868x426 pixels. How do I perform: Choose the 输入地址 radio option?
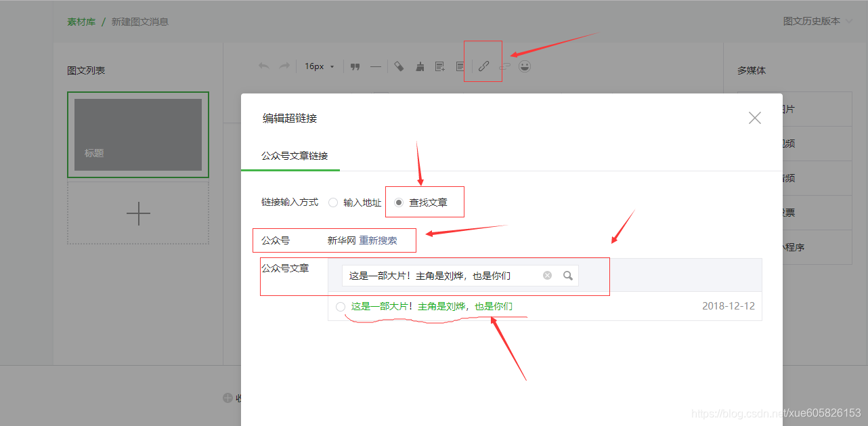click(332, 203)
